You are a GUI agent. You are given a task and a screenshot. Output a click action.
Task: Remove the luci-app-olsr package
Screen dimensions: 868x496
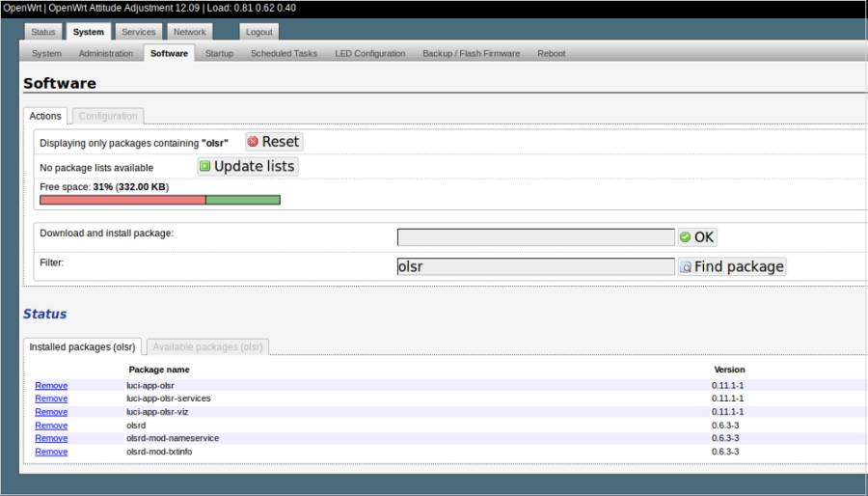[x=51, y=385]
